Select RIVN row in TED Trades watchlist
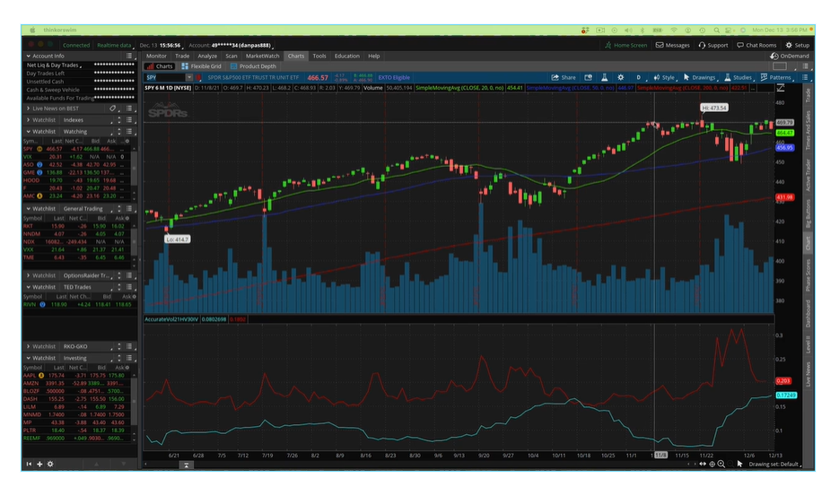 coord(79,304)
